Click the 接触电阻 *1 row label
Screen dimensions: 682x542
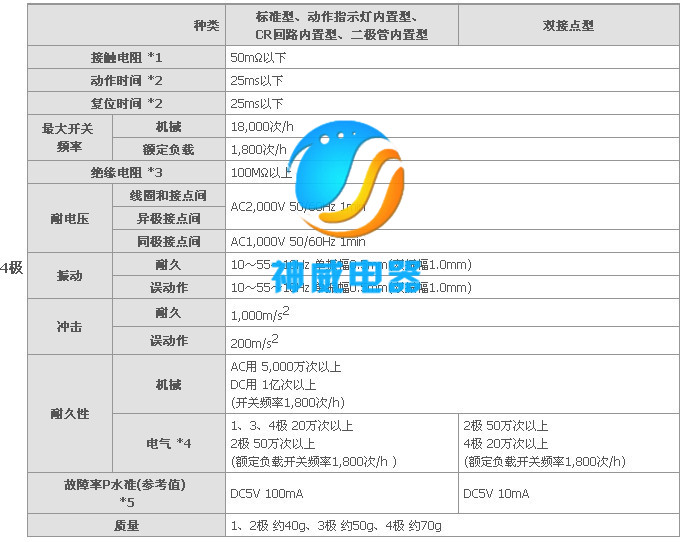pyautogui.click(x=126, y=57)
